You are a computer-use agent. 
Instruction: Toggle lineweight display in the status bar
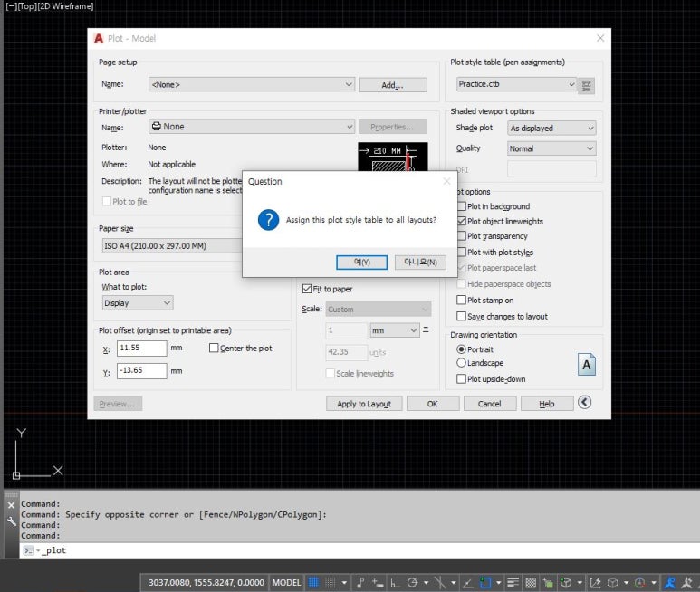point(513,582)
